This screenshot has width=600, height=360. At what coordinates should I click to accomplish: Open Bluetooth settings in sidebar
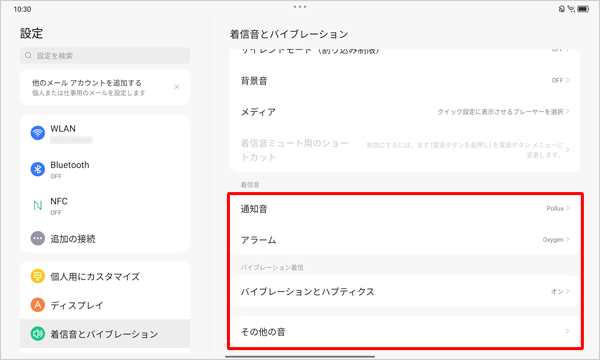(105, 169)
